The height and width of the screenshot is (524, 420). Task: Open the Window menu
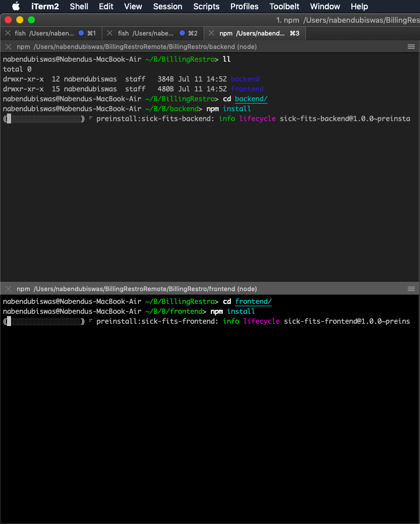point(325,6)
